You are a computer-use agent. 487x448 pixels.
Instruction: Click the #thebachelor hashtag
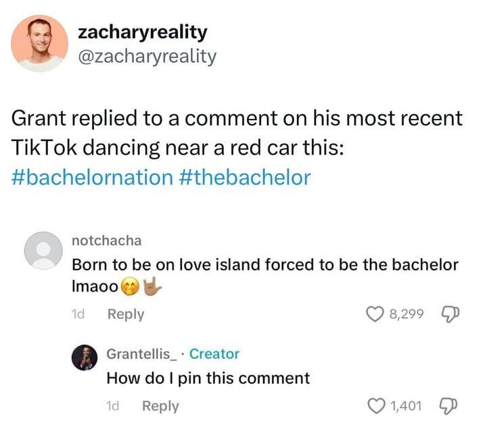pos(245,178)
